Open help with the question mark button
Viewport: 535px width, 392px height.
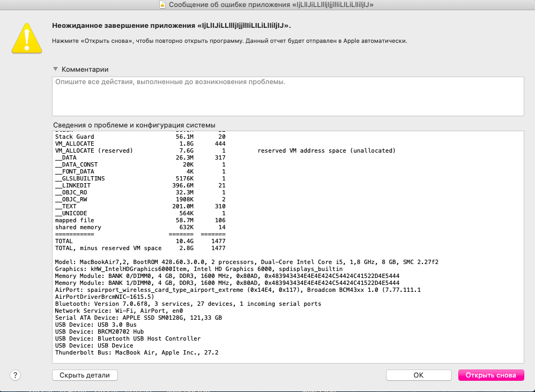pyautogui.click(x=16, y=375)
